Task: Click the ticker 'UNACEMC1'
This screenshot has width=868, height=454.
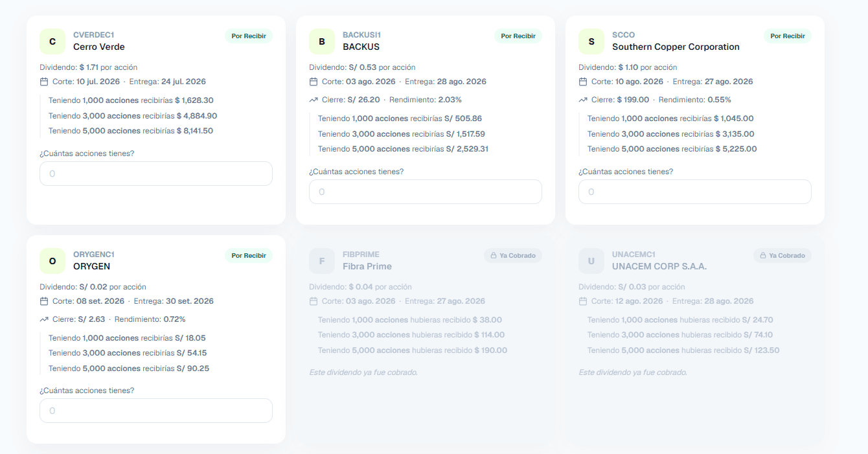Action: tap(634, 255)
